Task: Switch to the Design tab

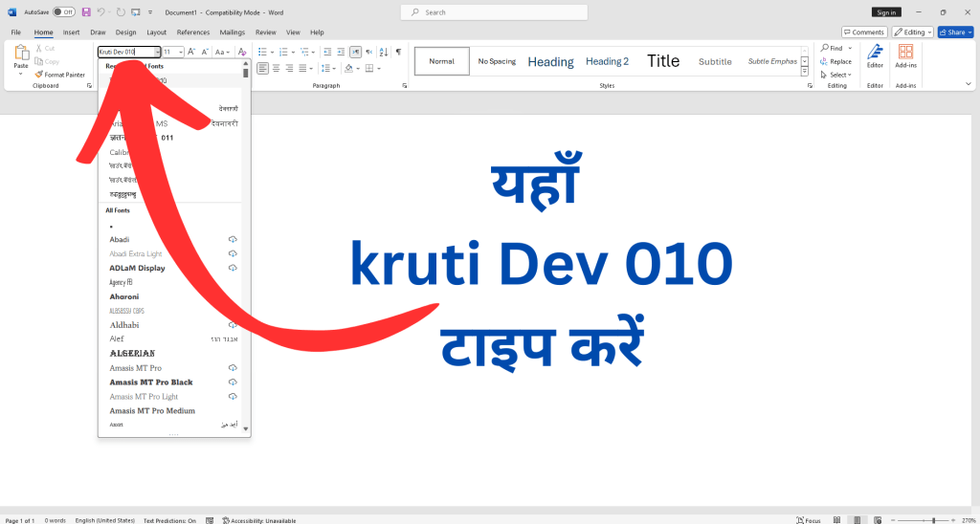Action: point(125,32)
